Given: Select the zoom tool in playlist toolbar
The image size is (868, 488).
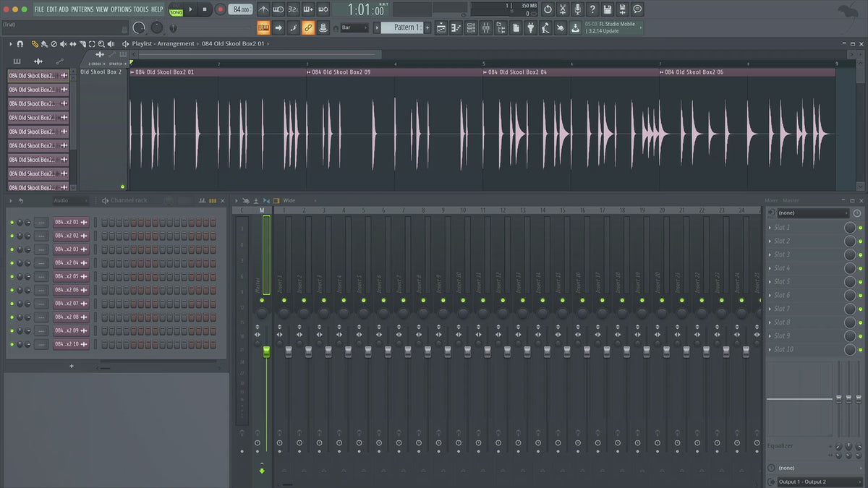Looking at the screenshot, I should point(101,44).
